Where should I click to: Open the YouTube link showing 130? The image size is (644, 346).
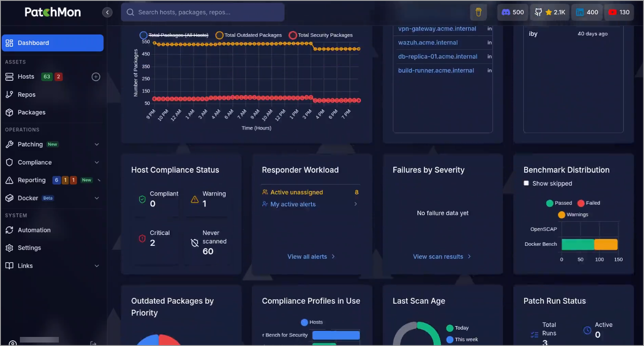619,12
